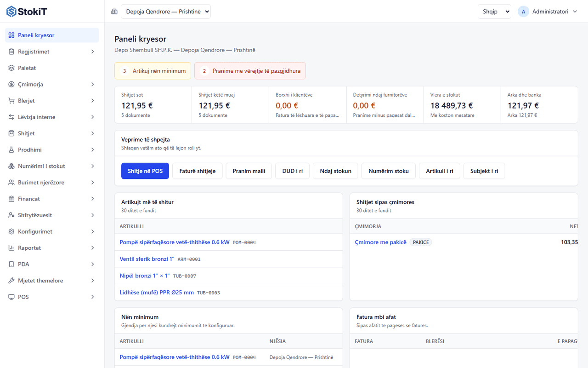
Task: Click the Artikuj nën minimum alert
Action: click(x=153, y=71)
